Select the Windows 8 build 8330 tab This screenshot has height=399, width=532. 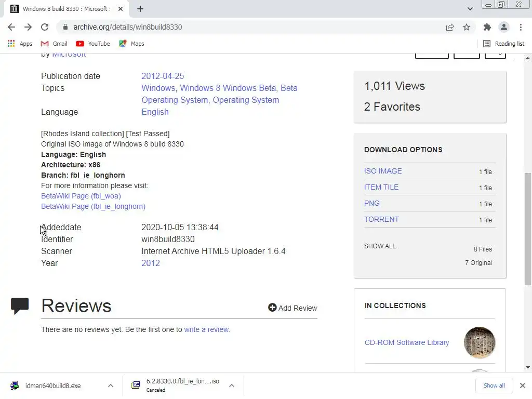[x=66, y=9]
